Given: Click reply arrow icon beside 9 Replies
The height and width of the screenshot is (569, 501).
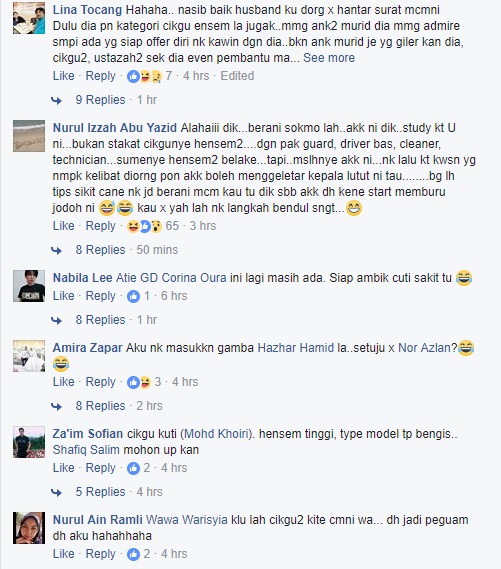Looking at the screenshot, I should tap(56, 101).
